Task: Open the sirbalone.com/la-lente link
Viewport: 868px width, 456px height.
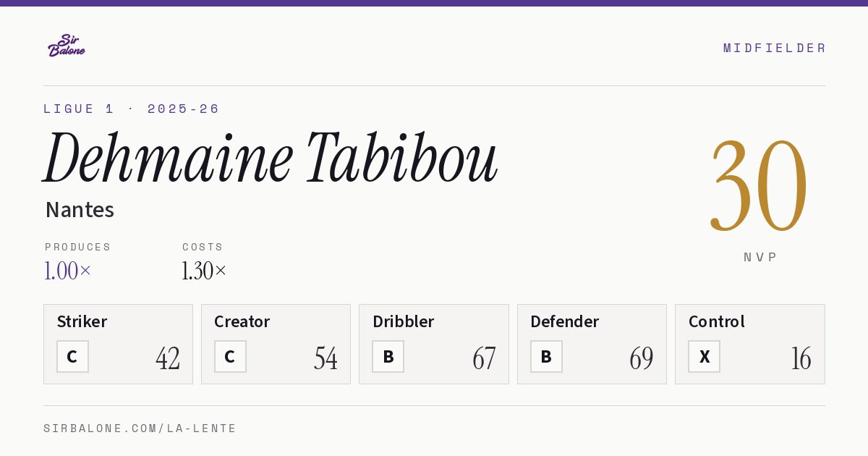Action: pos(140,428)
